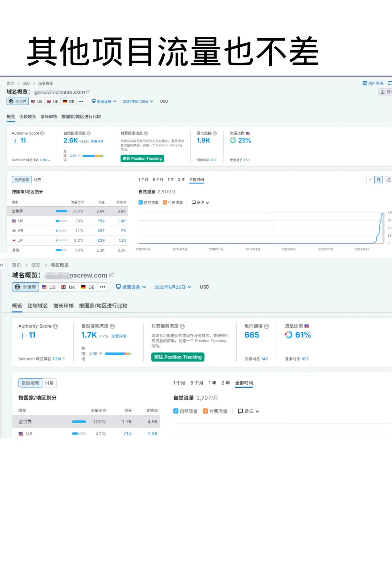
Task: Click US flag beside 流量比例 in case.com panel
Action: (248, 133)
